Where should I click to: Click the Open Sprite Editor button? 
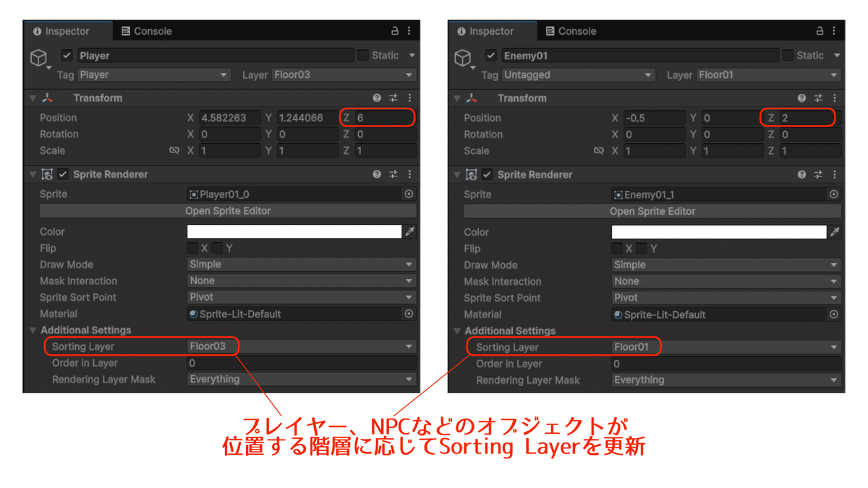click(x=229, y=210)
